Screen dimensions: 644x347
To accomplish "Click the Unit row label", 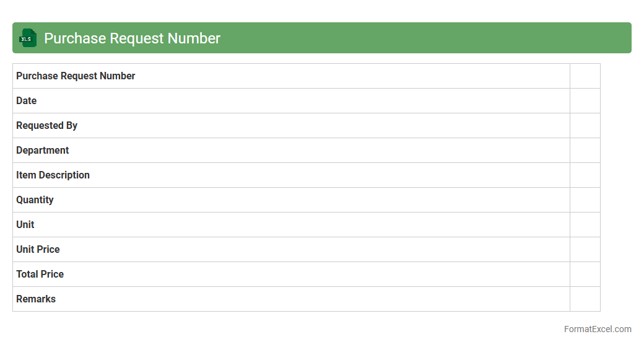I will pos(25,224).
